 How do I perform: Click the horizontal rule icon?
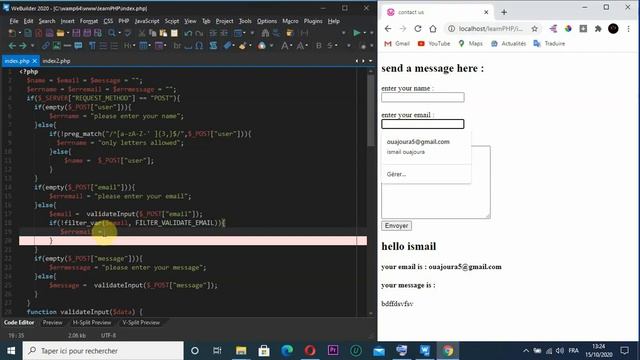[67, 46]
